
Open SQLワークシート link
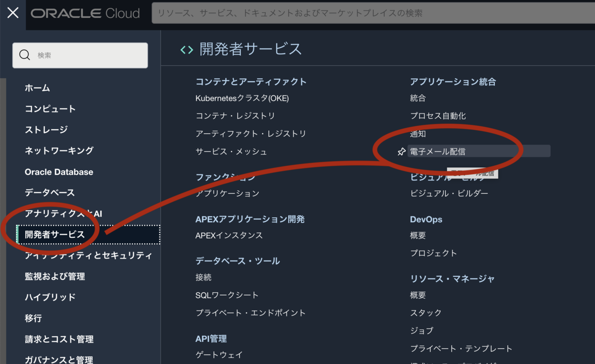[x=227, y=295]
